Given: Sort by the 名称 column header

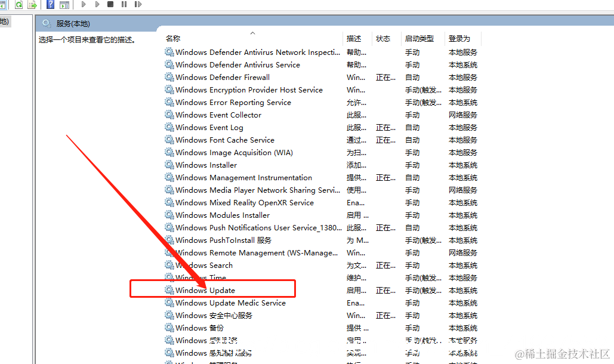Looking at the screenshot, I should pos(173,38).
